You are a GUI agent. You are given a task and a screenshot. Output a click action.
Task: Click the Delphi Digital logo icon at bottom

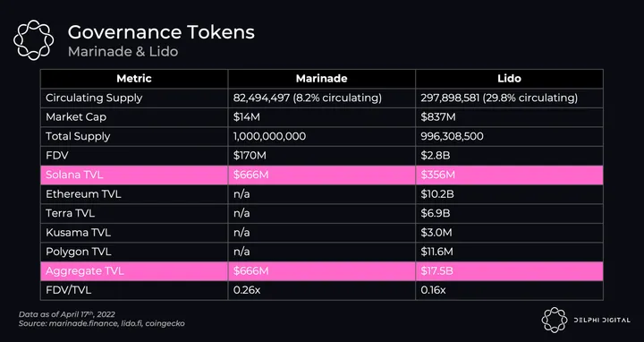[x=554, y=320]
